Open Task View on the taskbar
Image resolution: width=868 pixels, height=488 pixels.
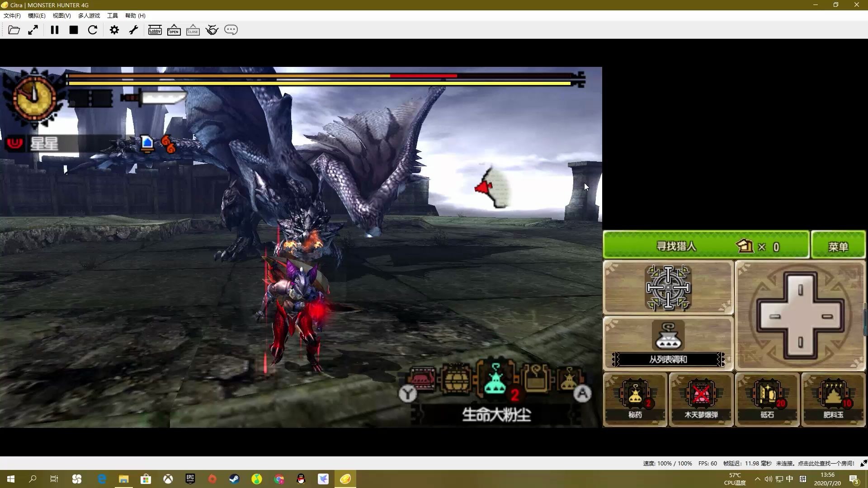tap(54, 479)
